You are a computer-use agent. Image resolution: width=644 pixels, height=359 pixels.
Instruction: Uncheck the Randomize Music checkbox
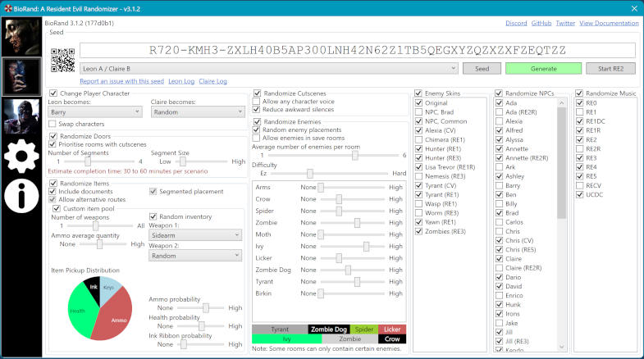579,93
